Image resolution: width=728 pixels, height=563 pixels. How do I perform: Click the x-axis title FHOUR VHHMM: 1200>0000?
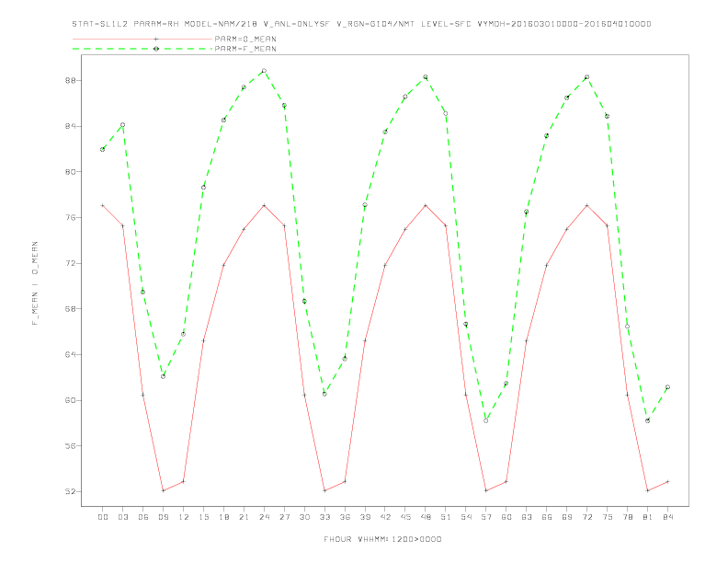pos(382,539)
